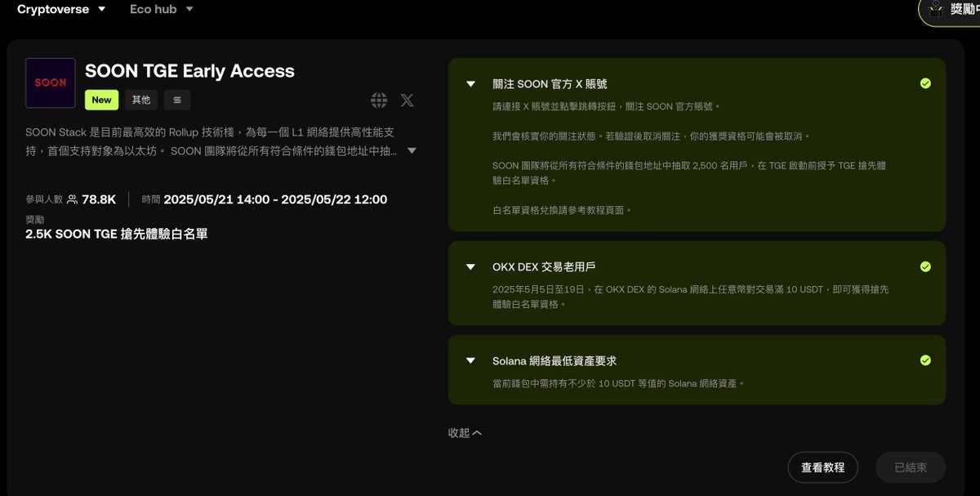Screen dimensions: 980x496
Task: Click 收起 to collapse the task list
Action: 465,432
